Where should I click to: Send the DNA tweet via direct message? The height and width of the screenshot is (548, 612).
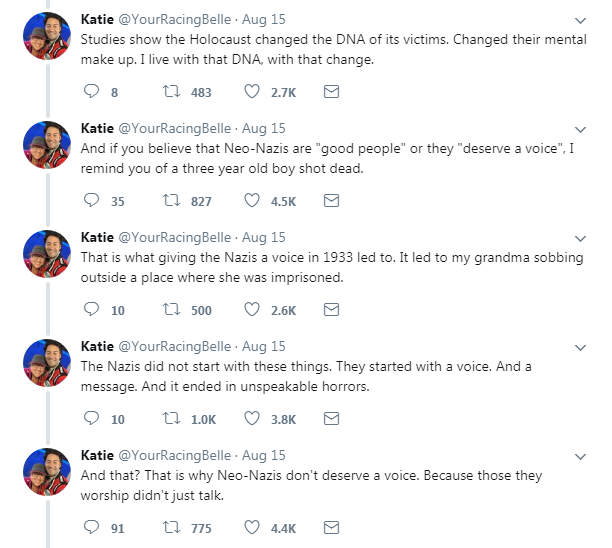click(332, 92)
